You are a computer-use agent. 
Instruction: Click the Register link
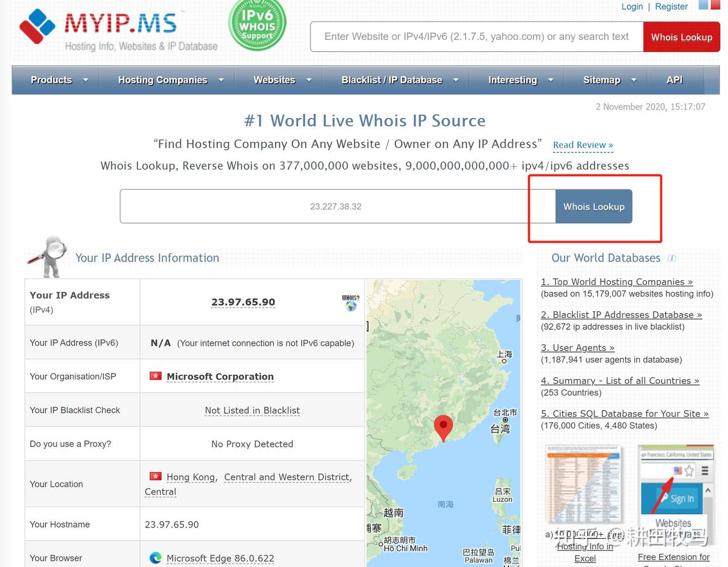671,7
